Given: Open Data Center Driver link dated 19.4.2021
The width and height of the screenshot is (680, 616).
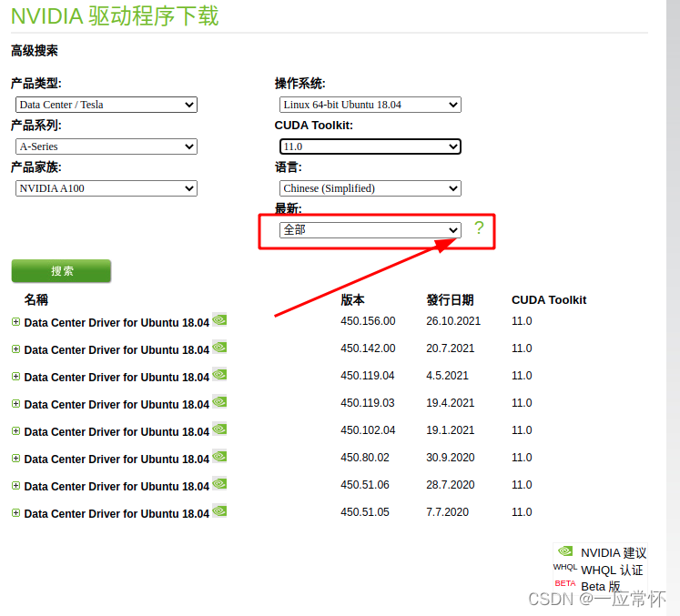Looking at the screenshot, I should pyautogui.click(x=117, y=405).
